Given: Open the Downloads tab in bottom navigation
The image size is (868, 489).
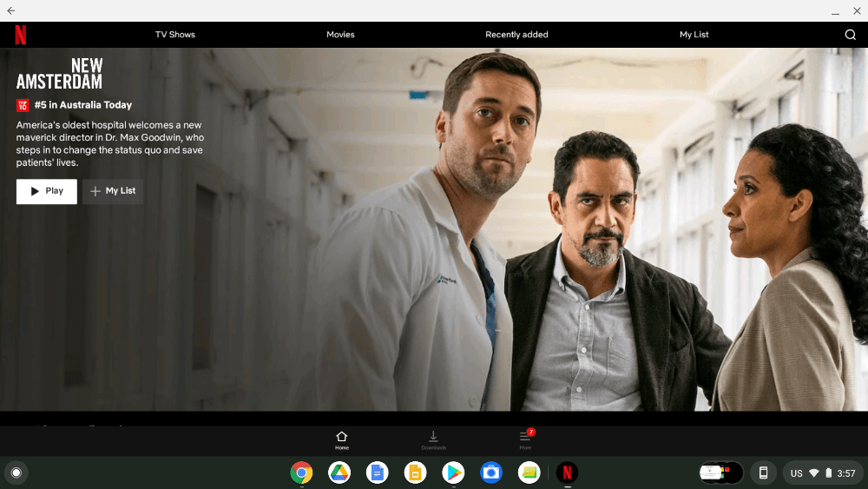Looking at the screenshot, I should pyautogui.click(x=433, y=441).
